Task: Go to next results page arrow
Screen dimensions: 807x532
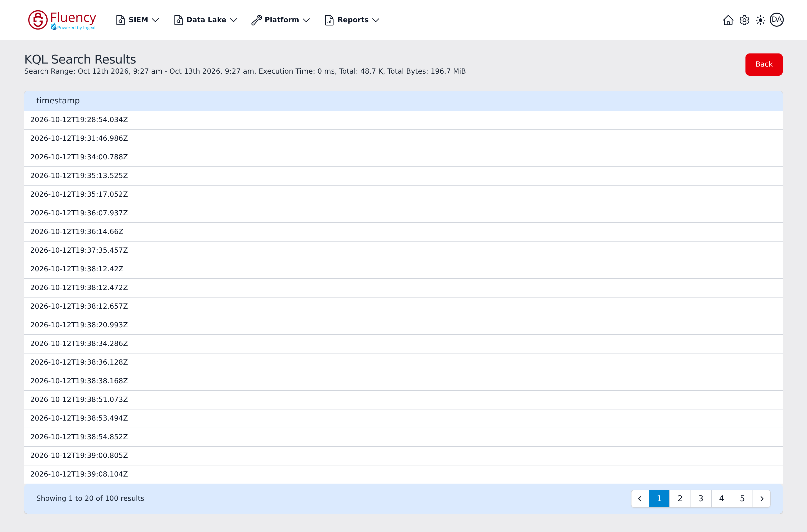Action: [x=762, y=498]
